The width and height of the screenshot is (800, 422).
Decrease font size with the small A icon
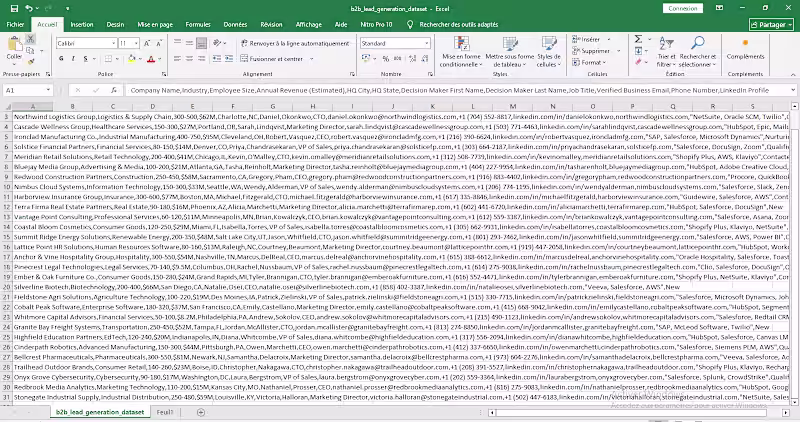(x=159, y=43)
